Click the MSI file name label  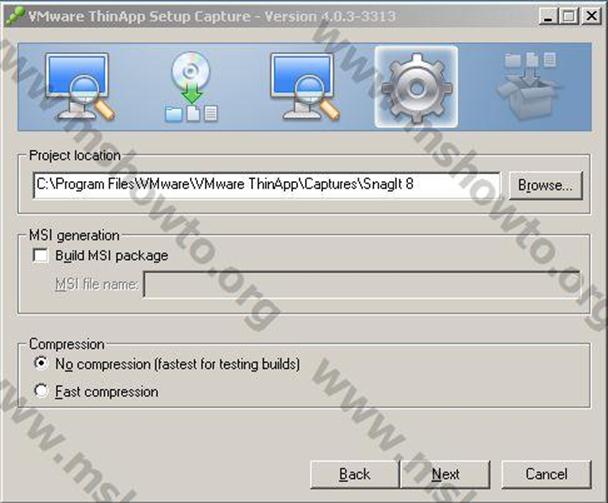96,284
